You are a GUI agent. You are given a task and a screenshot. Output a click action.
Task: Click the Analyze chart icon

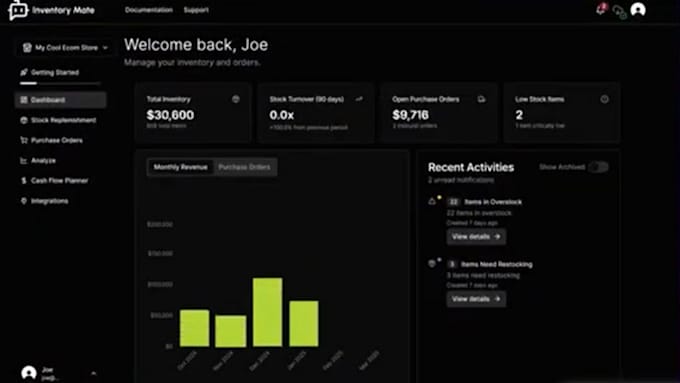coord(24,160)
